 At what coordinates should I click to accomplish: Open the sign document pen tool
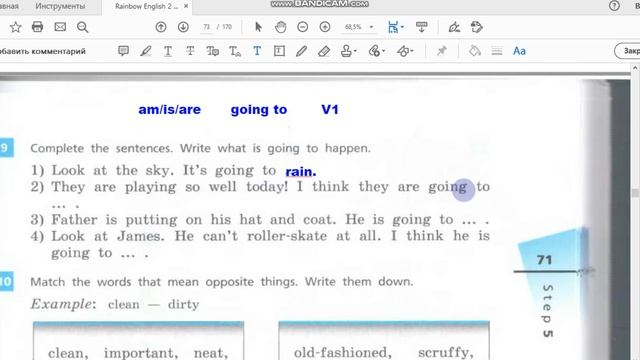point(454,27)
